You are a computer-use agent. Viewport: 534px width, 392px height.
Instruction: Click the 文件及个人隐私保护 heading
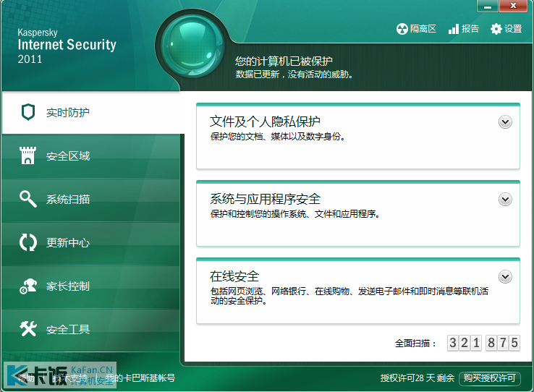click(x=265, y=122)
